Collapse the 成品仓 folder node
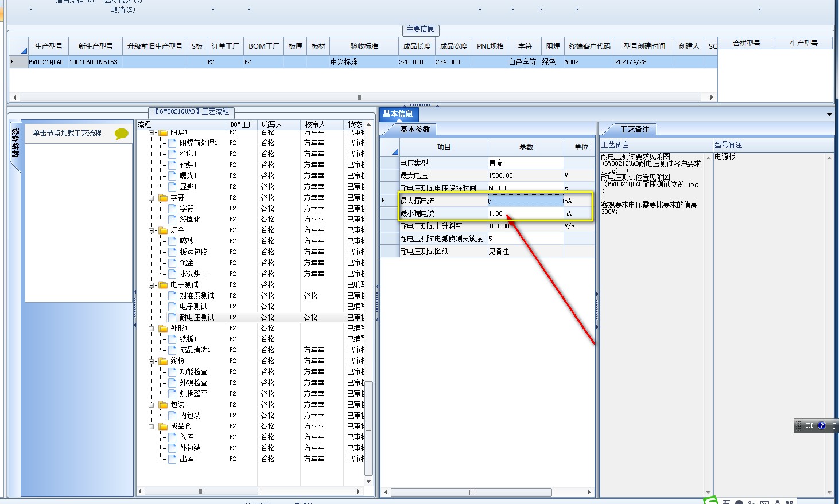 tap(153, 426)
